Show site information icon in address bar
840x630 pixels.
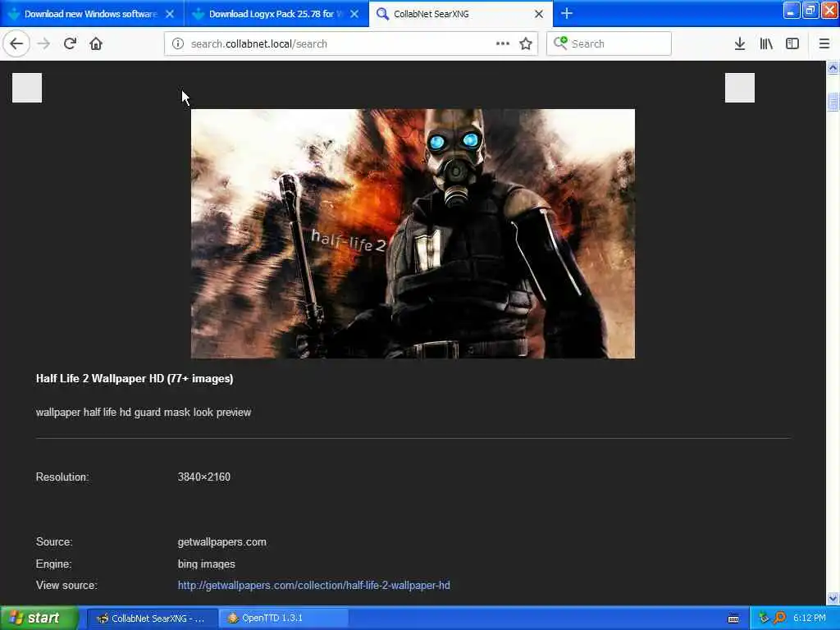point(178,43)
